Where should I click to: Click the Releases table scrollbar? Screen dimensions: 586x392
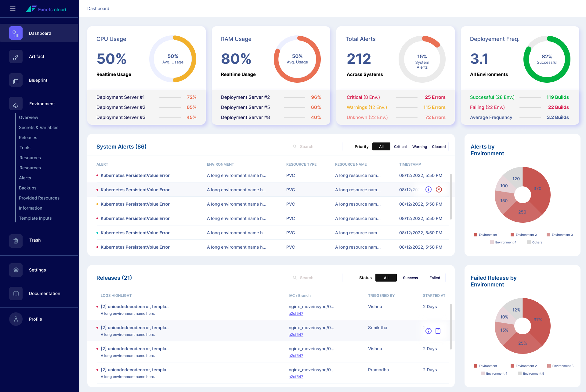pyautogui.click(x=451, y=326)
